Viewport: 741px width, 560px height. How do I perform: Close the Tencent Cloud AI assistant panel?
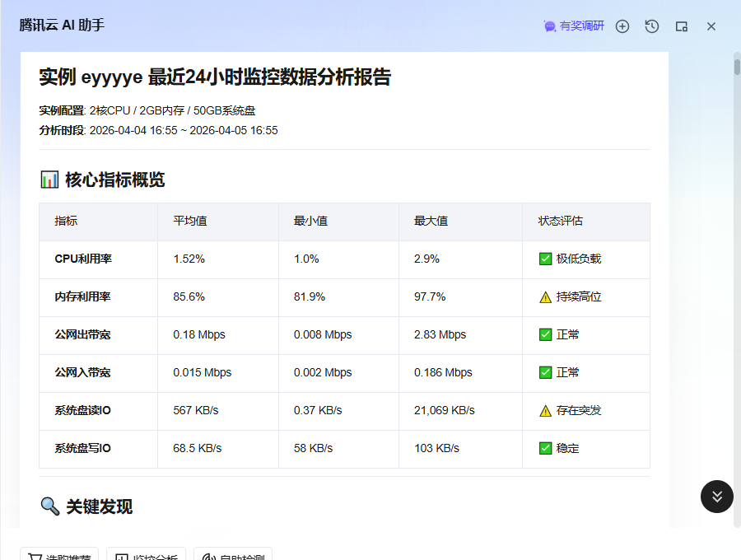(x=711, y=26)
